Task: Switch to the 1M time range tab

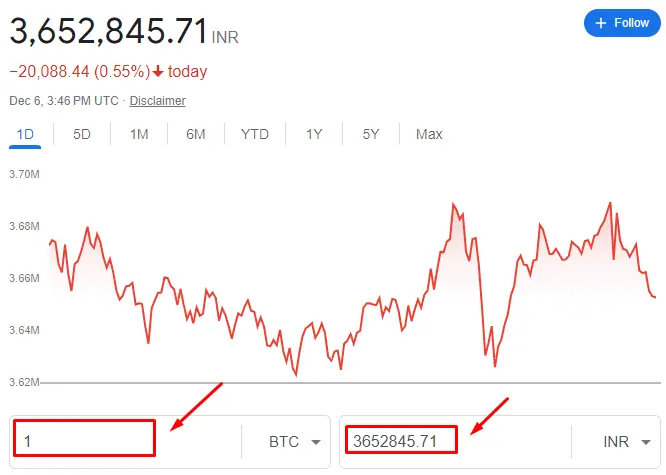Action: [139, 134]
